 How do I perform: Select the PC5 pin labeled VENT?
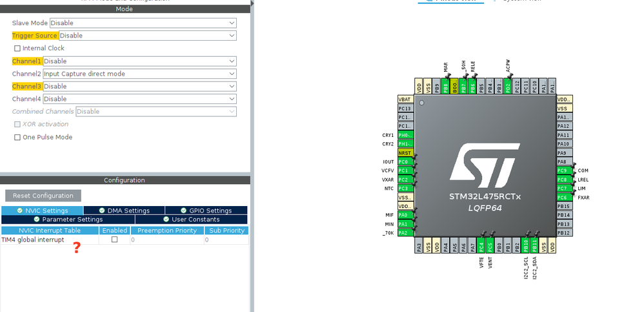(x=490, y=245)
